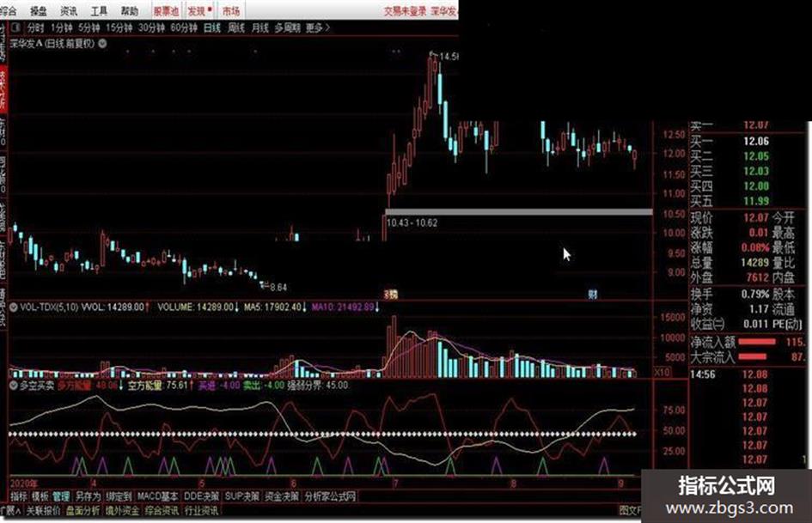Select the 15分钟 chart period
The height and width of the screenshot is (523, 812).
click(119, 28)
